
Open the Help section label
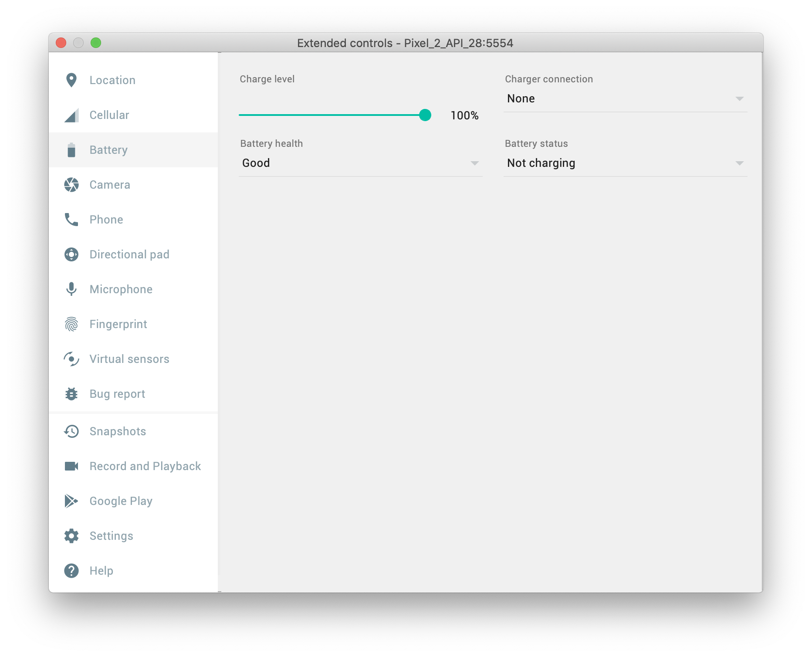pos(101,571)
